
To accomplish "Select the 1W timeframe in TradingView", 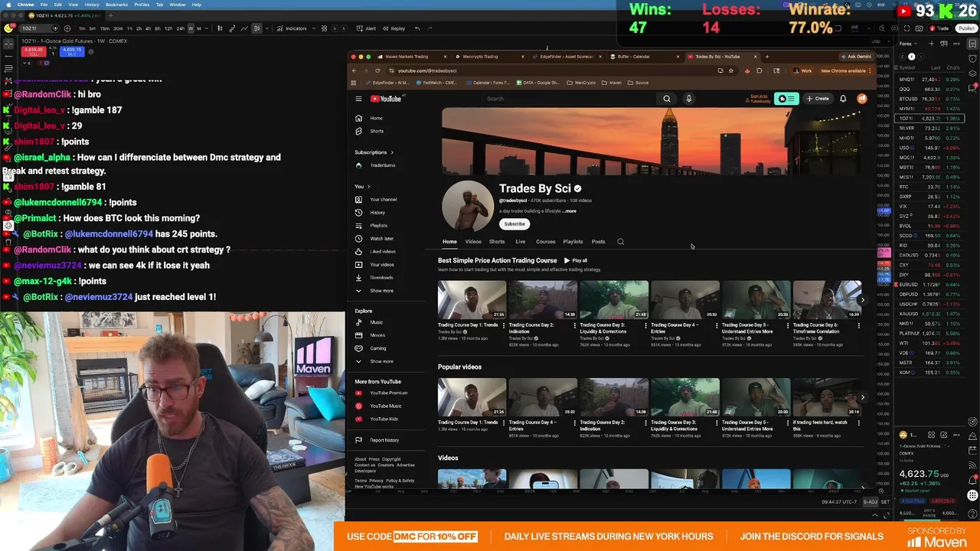I will coord(190,28).
